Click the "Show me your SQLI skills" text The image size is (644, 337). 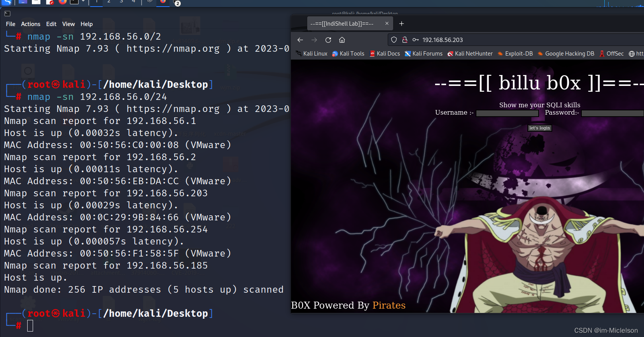pos(540,105)
